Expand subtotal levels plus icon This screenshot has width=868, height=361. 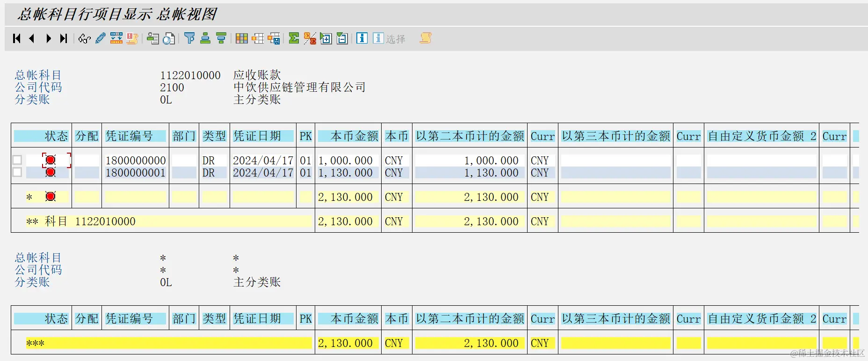[x=326, y=38]
